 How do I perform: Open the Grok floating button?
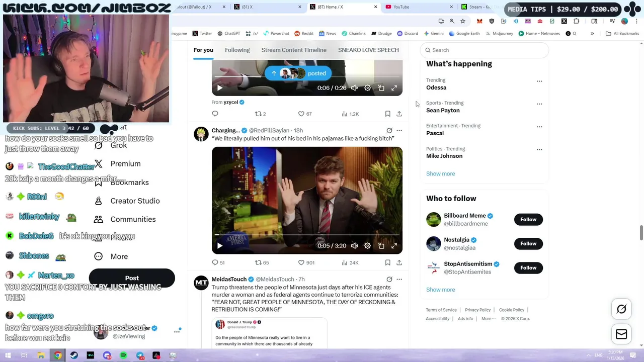tap(621, 309)
